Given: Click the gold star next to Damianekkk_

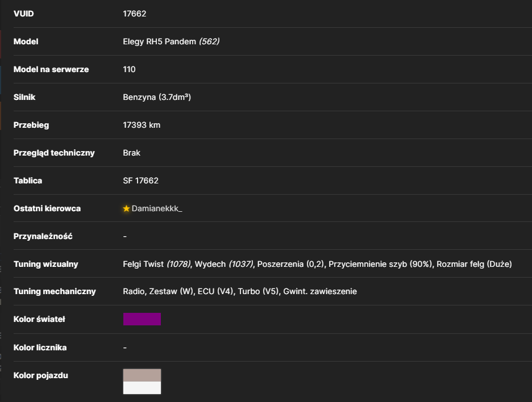Looking at the screenshot, I should point(126,208).
